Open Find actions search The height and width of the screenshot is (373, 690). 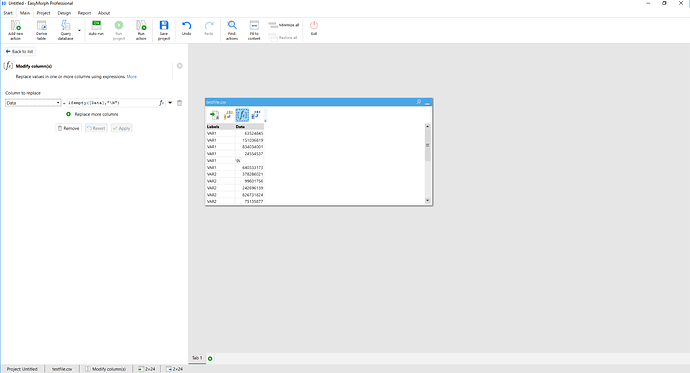click(x=232, y=30)
